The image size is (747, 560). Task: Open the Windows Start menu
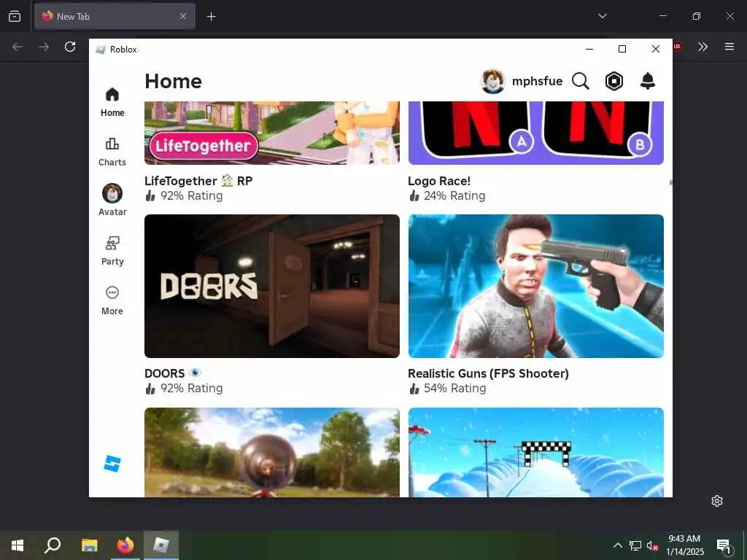click(x=18, y=545)
